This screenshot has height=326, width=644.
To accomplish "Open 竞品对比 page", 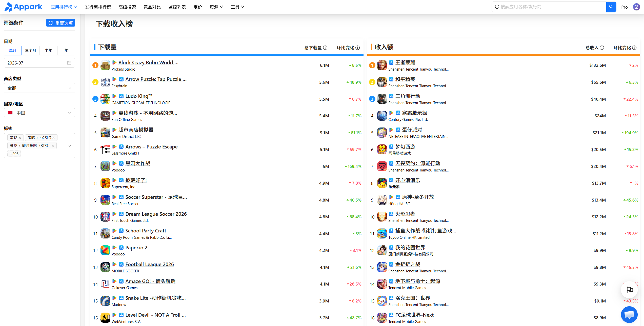I will pos(152,7).
